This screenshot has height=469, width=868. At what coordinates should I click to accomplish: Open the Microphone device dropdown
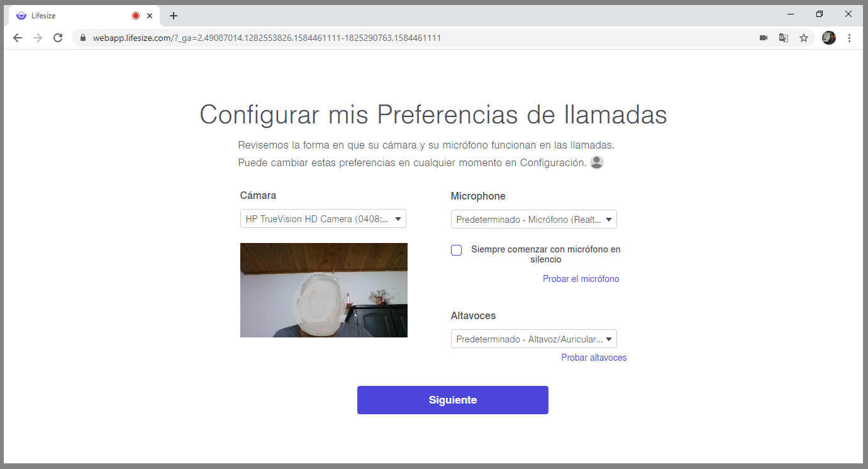(534, 219)
